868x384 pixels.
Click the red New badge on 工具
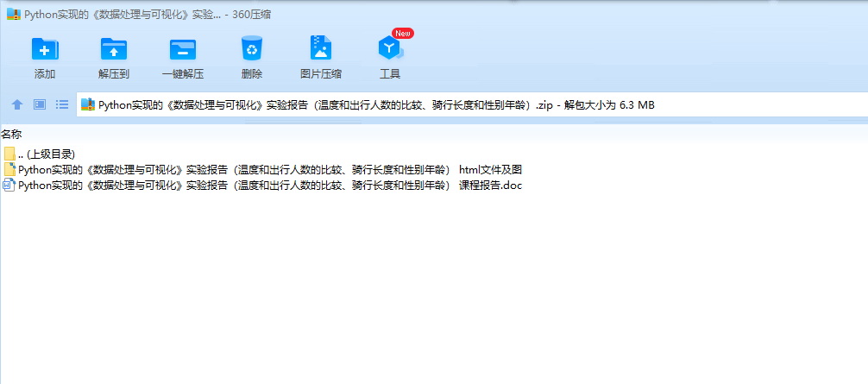[x=402, y=33]
